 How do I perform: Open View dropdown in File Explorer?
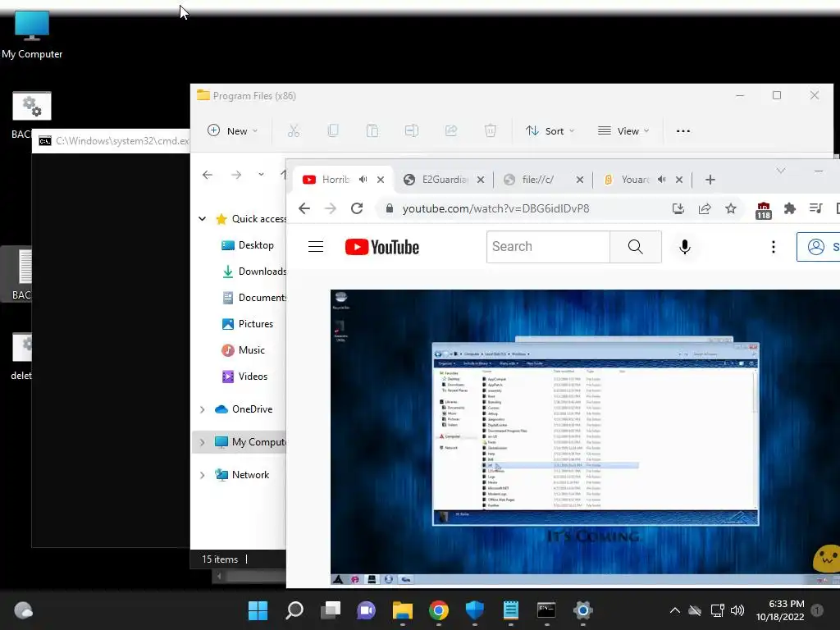click(x=623, y=130)
